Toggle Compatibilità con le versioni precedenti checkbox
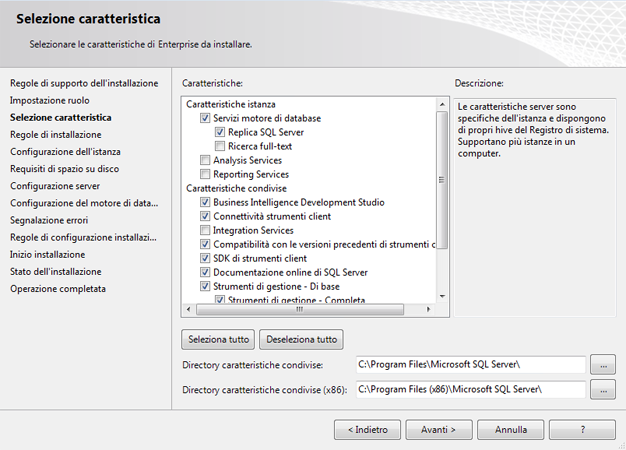The width and height of the screenshot is (626, 450). [205, 244]
